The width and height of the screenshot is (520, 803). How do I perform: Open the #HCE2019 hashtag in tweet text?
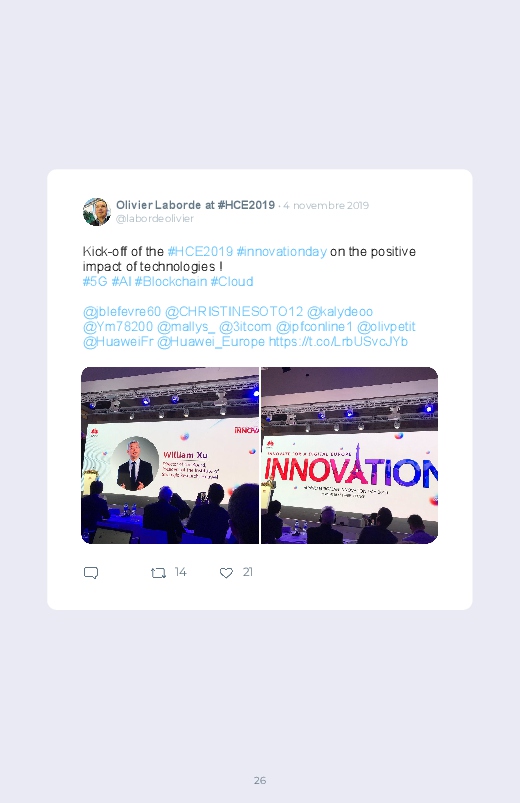[x=200, y=251]
